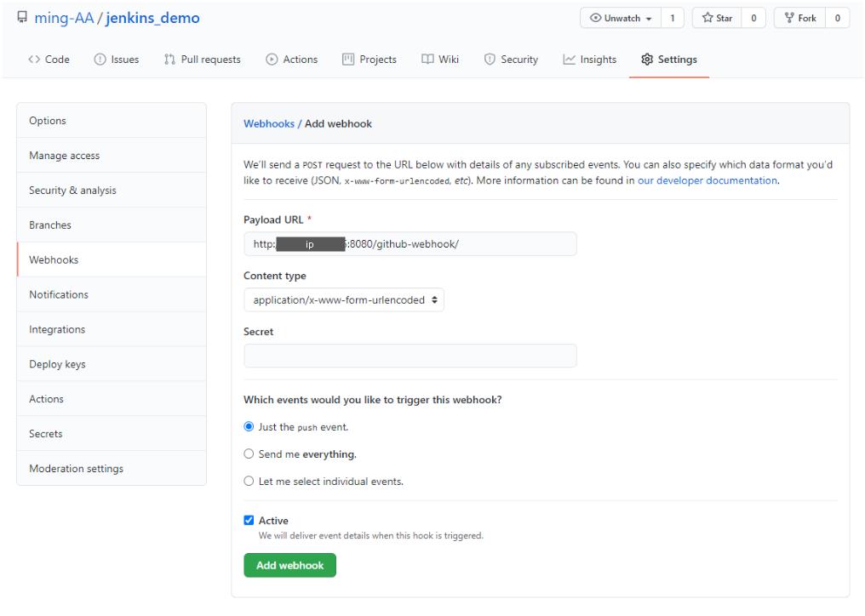Go to Pull requests tab
This screenshot has height=616, width=865.
pyautogui.click(x=211, y=59)
